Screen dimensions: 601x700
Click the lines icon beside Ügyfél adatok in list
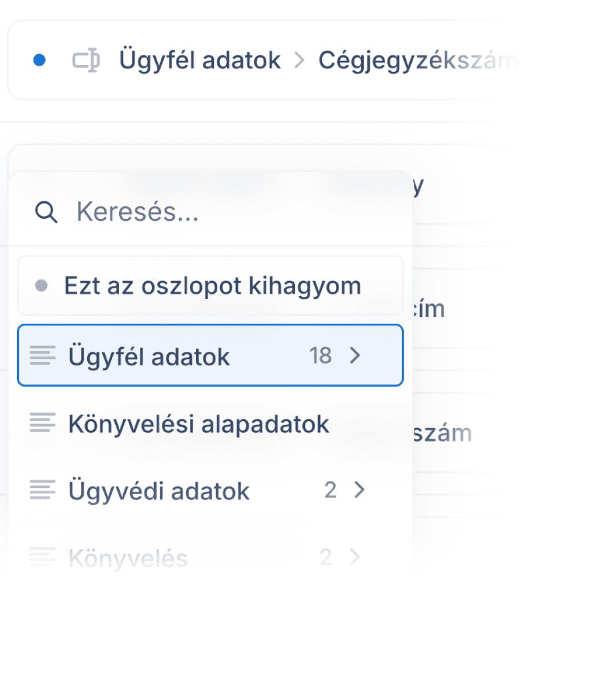pyautogui.click(x=43, y=356)
